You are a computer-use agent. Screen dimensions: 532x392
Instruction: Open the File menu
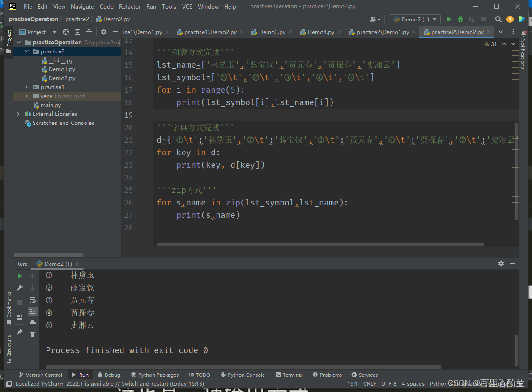tap(28, 6)
